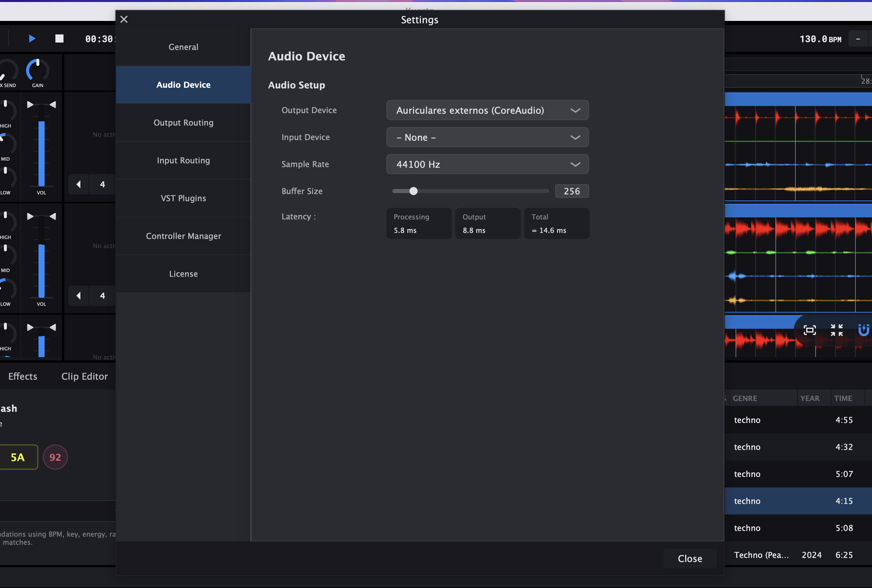Open the Clip Editor tab
The height and width of the screenshot is (588, 872).
tap(84, 376)
